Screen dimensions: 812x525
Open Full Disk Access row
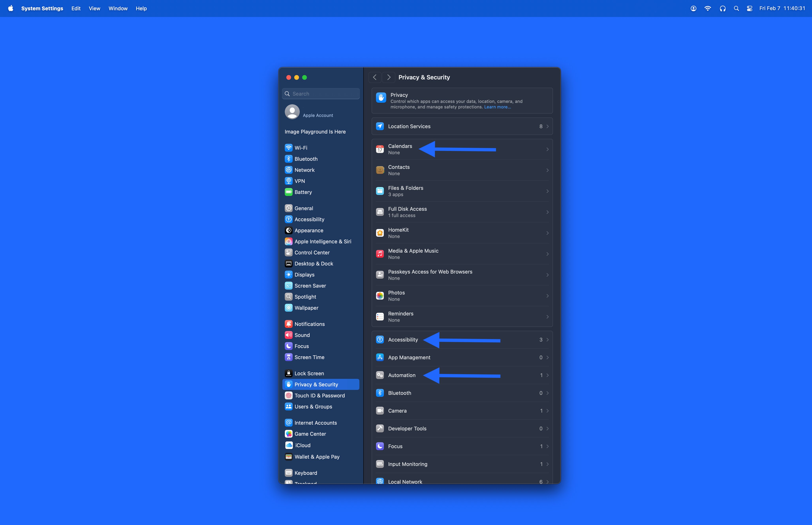pos(462,212)
